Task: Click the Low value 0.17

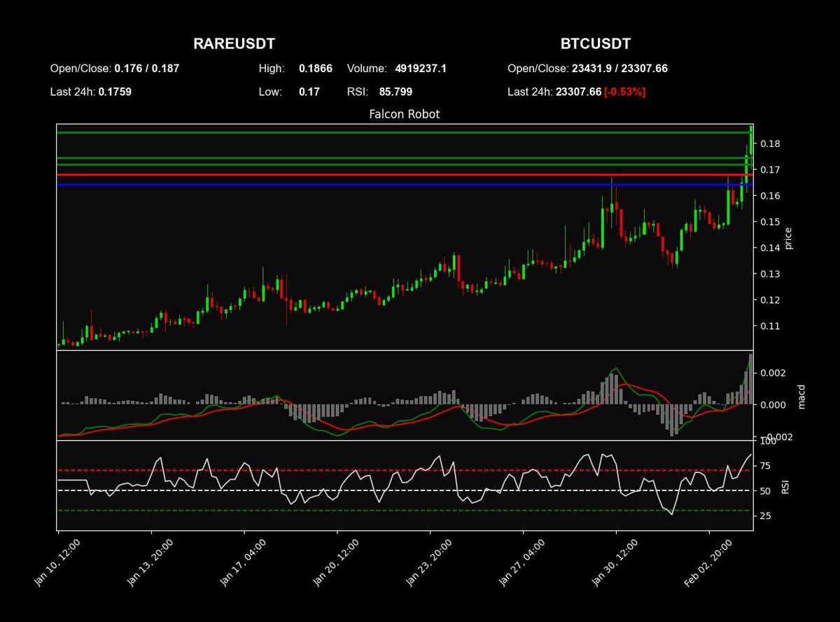Action: [308, 92]
